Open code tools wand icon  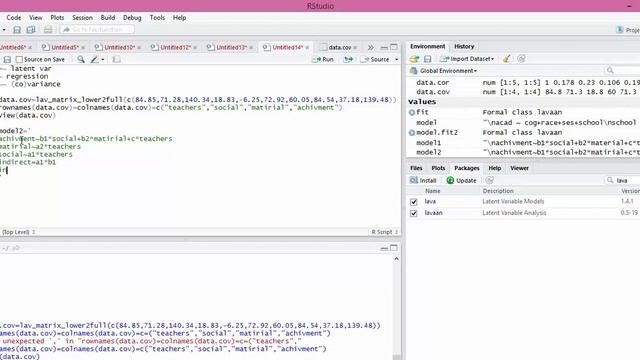tap(94, 60)
